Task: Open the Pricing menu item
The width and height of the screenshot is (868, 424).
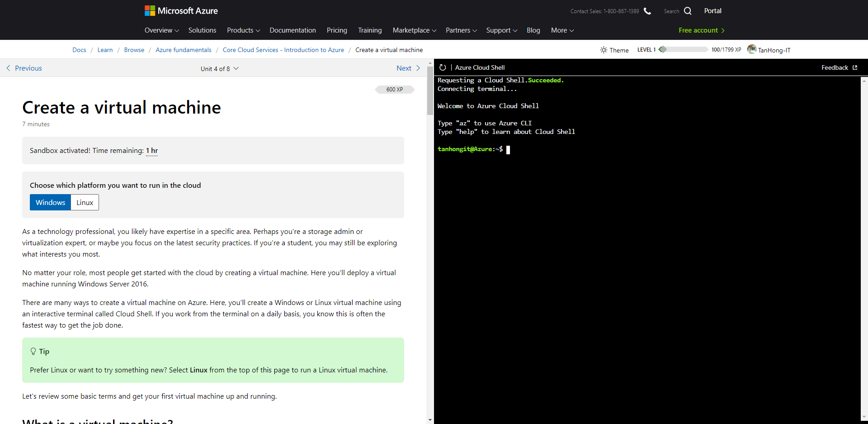Action: (337, 30)
